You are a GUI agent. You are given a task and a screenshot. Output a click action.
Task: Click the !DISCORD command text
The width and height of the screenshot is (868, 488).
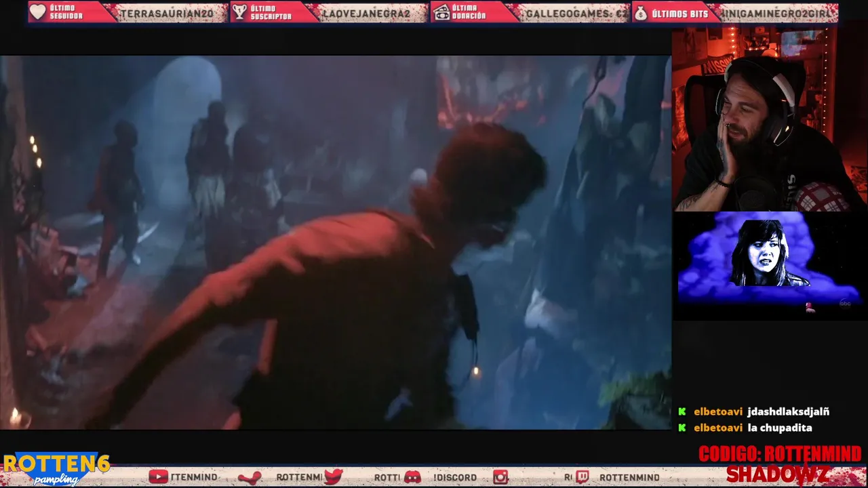pyautogui.click(x=455, y=478)
